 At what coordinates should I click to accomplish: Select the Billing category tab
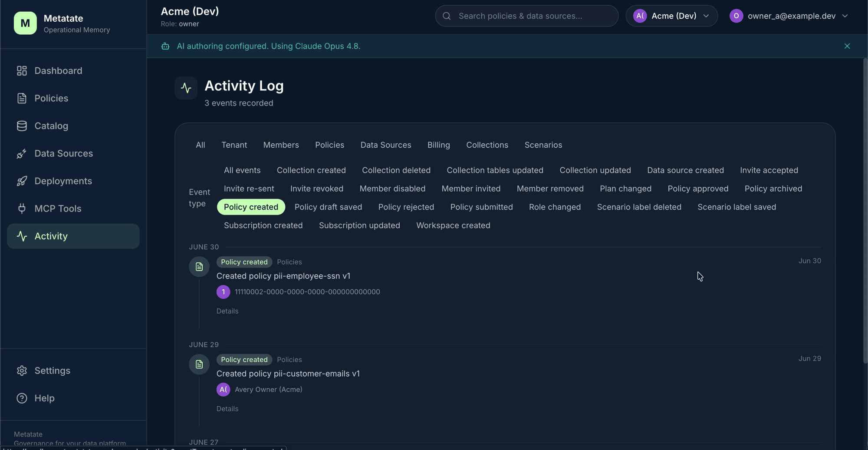click(439, 145)
